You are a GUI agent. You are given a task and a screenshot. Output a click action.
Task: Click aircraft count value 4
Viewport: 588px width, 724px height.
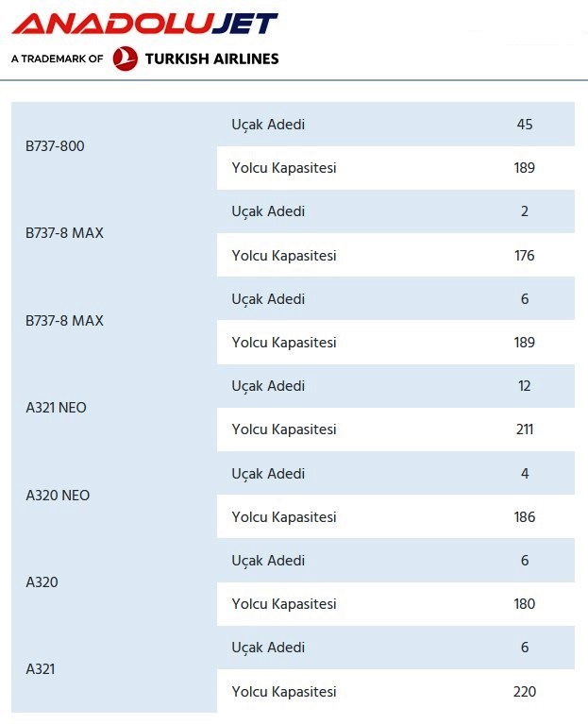tap(525, 474)
